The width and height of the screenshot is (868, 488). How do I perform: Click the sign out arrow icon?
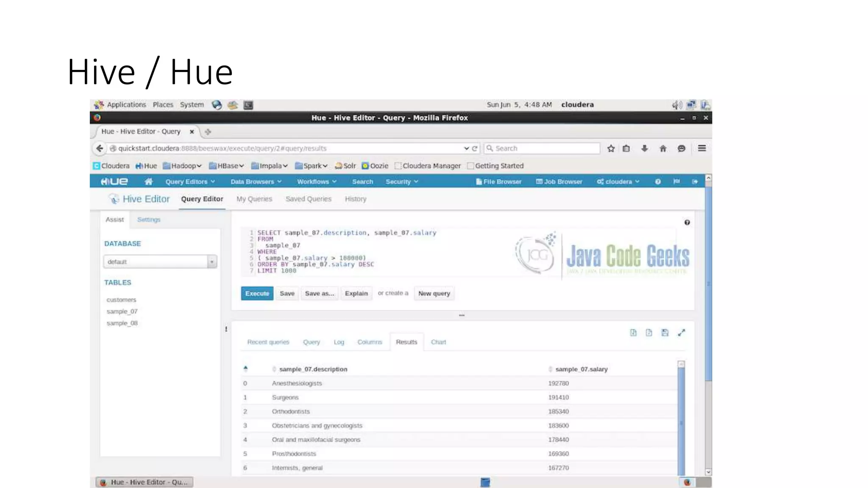tap(695, 181)
